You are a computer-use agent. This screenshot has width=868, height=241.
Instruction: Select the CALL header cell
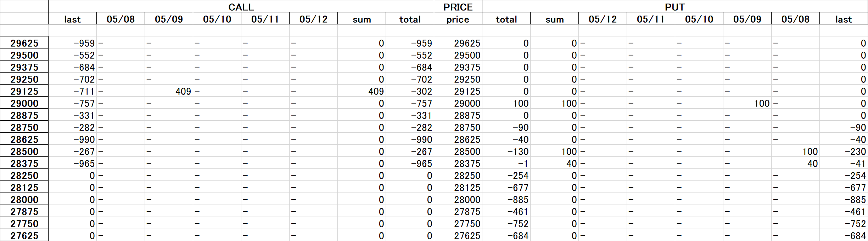(241, 7)
